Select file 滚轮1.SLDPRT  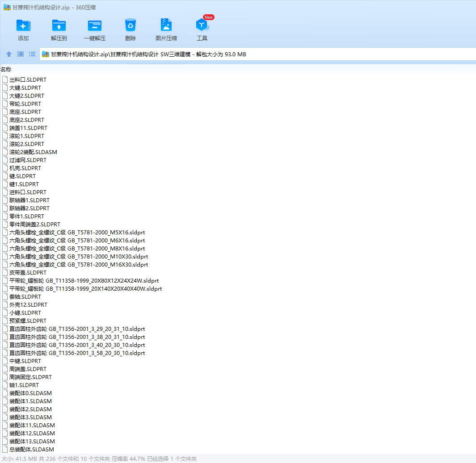(x=27, y=136)
